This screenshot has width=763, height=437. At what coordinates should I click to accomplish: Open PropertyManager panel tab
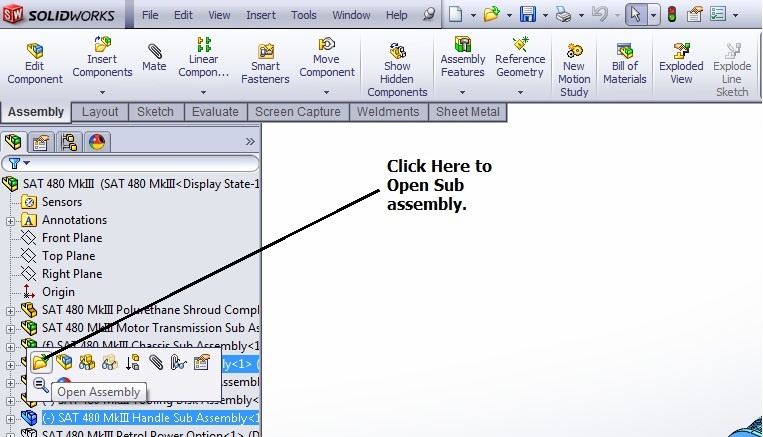[41, 142]
